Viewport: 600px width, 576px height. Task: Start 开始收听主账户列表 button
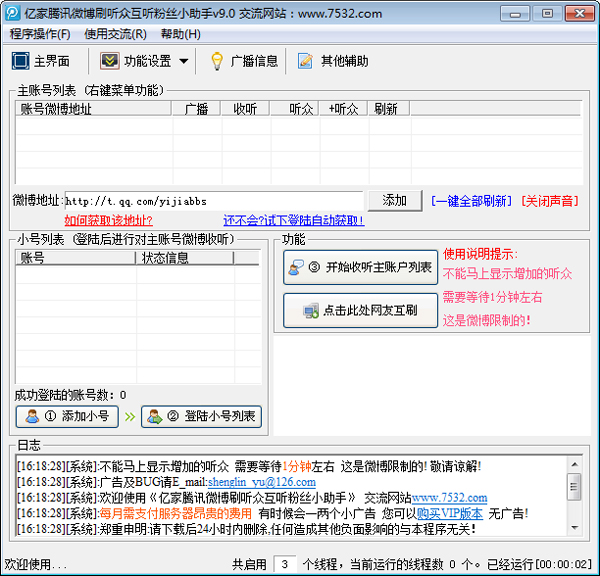(x=360, y=267)
